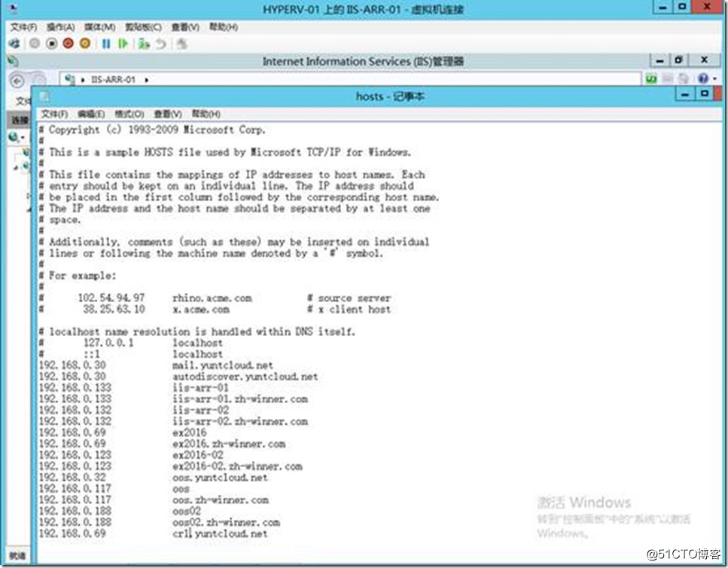Screen dimensions: 728x568
Task: Click text 'iis-arr-01.zh-winner.com'
Action: (240, 399)
